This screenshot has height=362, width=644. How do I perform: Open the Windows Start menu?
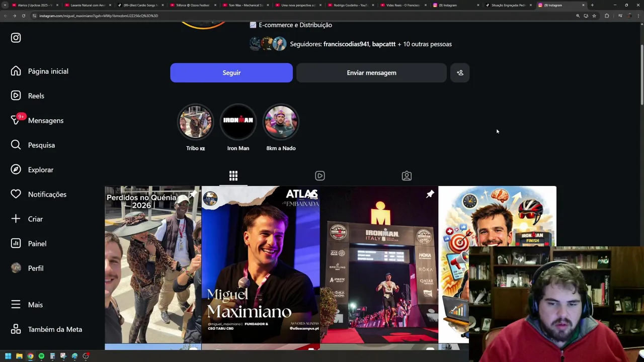[x=8, y=356]
